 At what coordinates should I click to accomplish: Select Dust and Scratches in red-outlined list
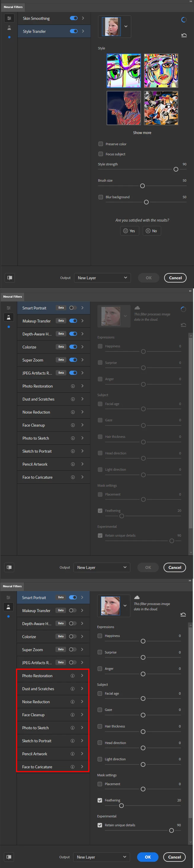point(38,689)
